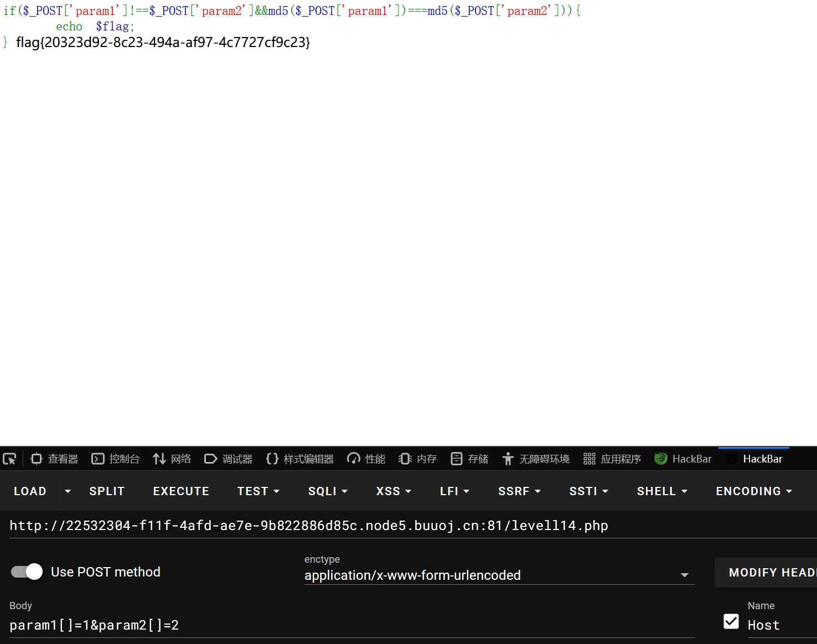The width and height of the screenshot is (817, 644).
Task: Click the dropdown arrow next to LOAD
Action: (x=68, y=491)
